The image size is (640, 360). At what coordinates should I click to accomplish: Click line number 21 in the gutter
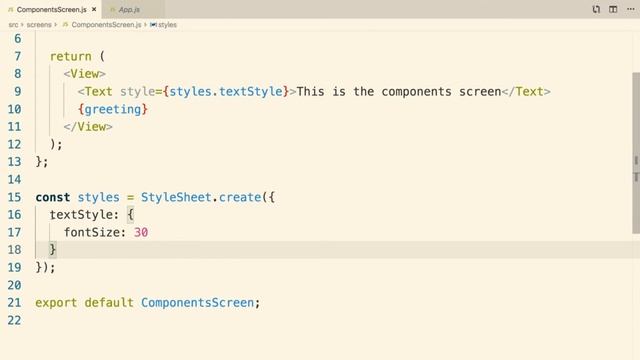14,303
